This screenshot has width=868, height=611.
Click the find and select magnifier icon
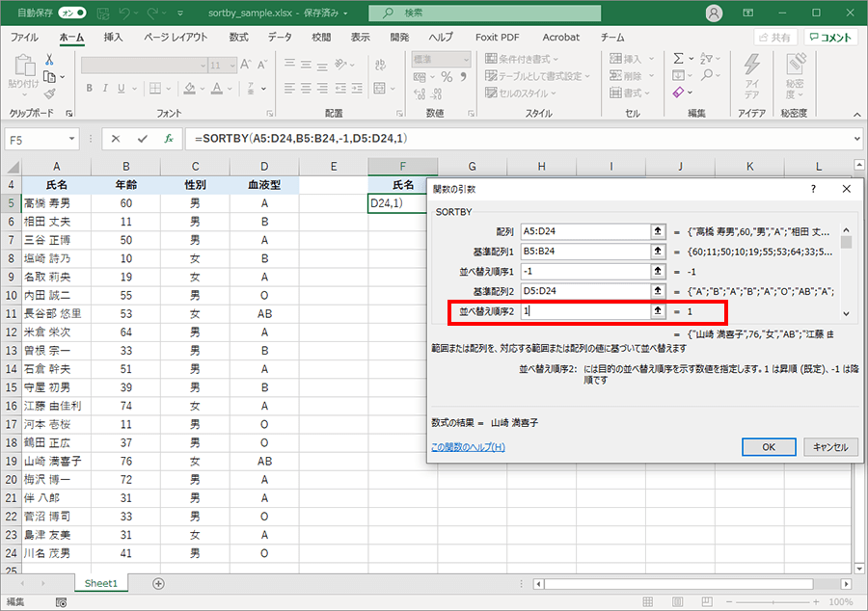[707, 75]
